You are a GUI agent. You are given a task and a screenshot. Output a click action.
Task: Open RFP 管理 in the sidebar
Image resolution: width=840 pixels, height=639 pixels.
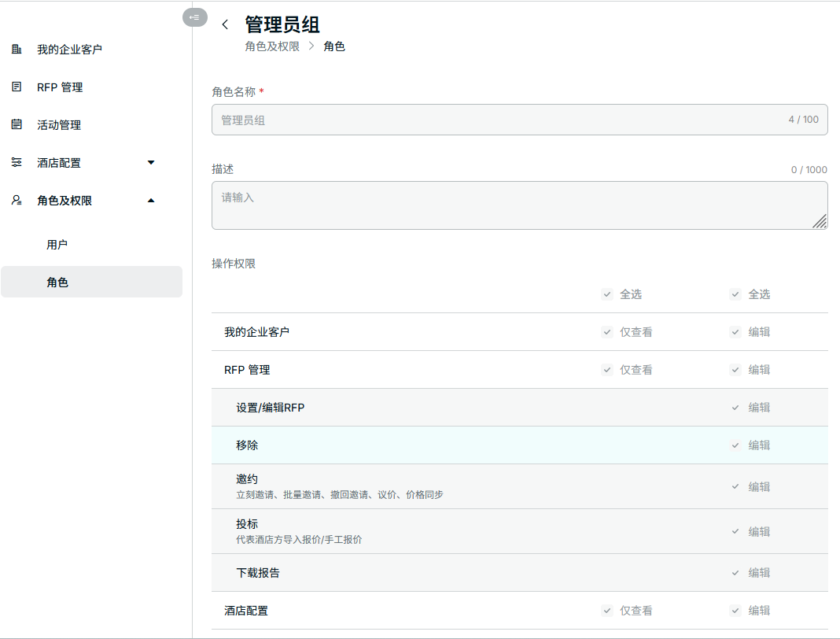[x=60, y=87]
